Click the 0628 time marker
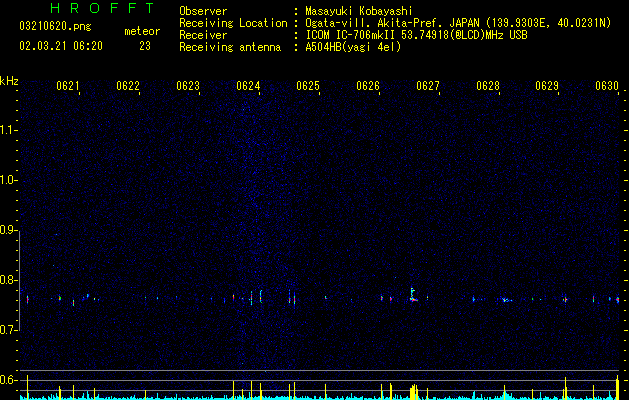The image size is (629, 400). 488,86
